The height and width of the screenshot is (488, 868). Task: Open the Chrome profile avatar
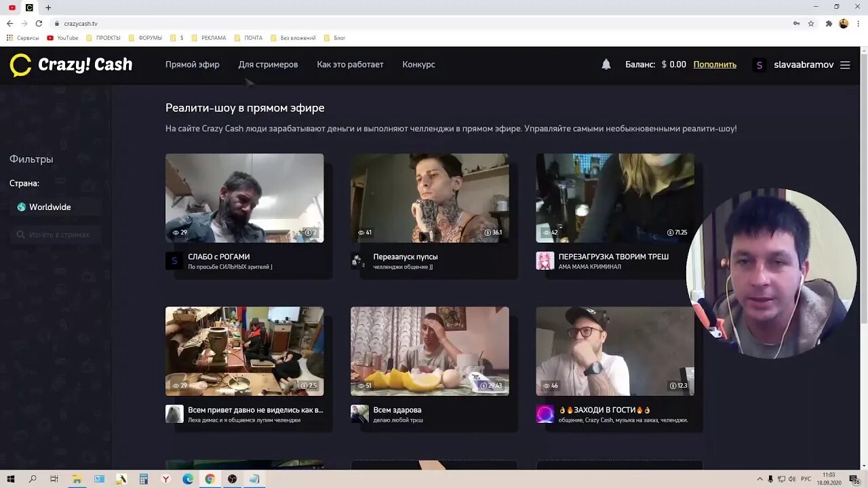(844, 23)
